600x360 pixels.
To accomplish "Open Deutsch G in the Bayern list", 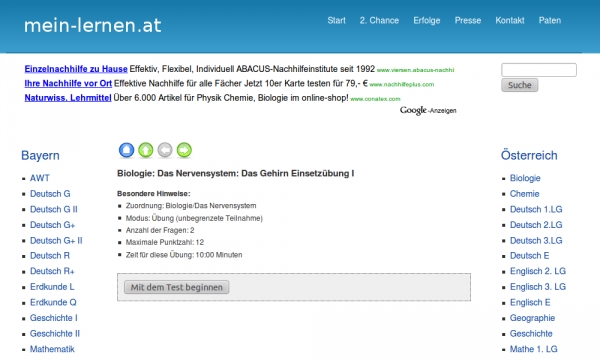I will click(50, 194).
